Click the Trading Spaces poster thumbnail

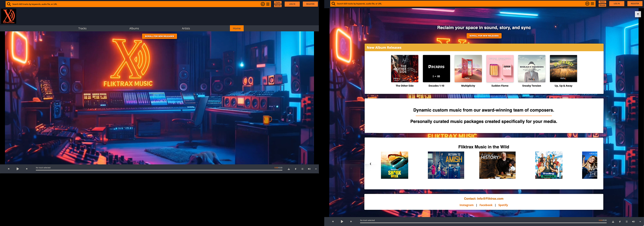549,165
